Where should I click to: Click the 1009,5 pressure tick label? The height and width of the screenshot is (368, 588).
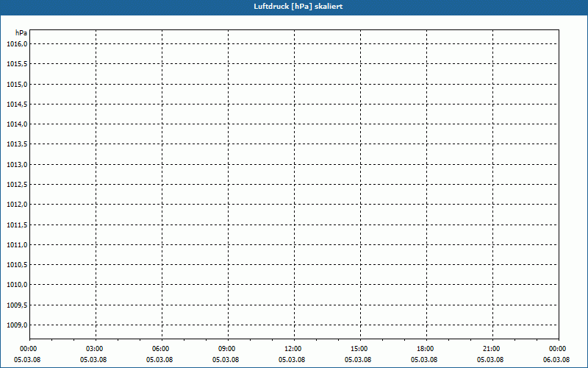pos(17,305)
